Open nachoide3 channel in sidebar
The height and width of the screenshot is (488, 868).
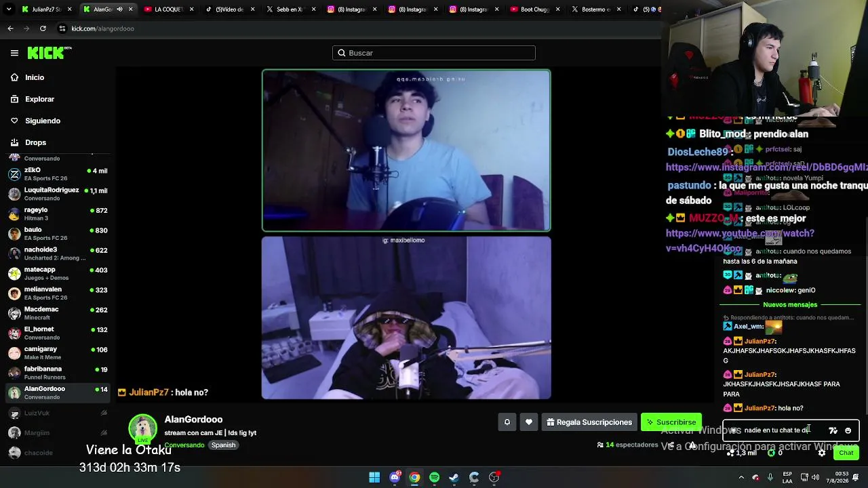pos(58,253)
